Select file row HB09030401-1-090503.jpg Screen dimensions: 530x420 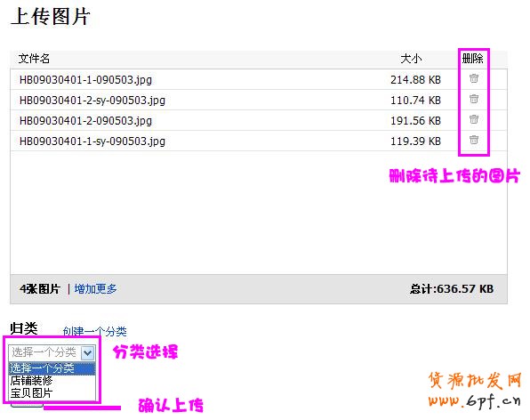[259, 79]
